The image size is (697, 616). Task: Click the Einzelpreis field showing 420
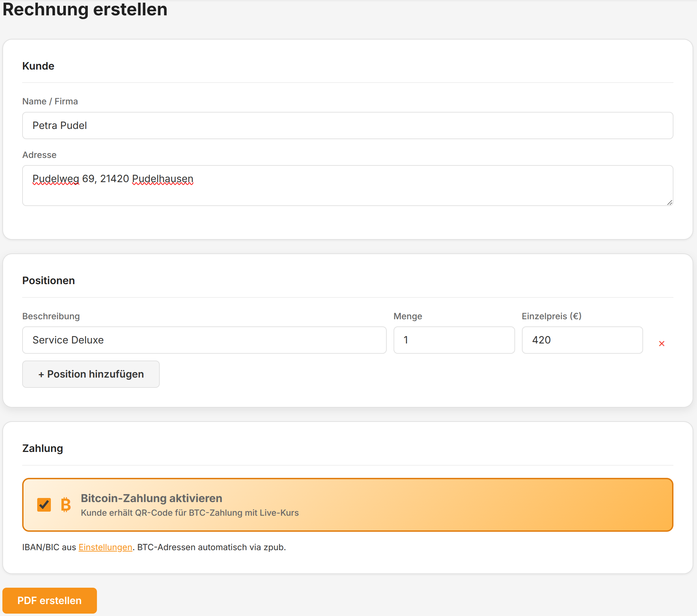582,340
